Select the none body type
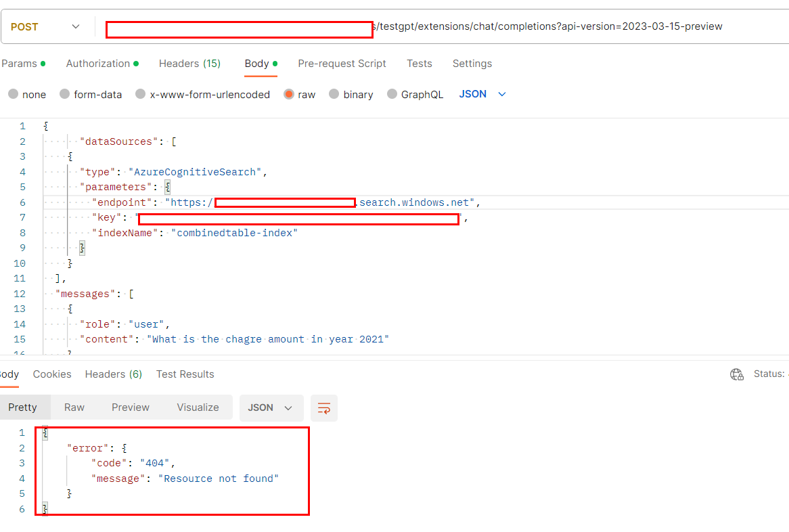This screenshot has width=789, height=532. [27, 94]
